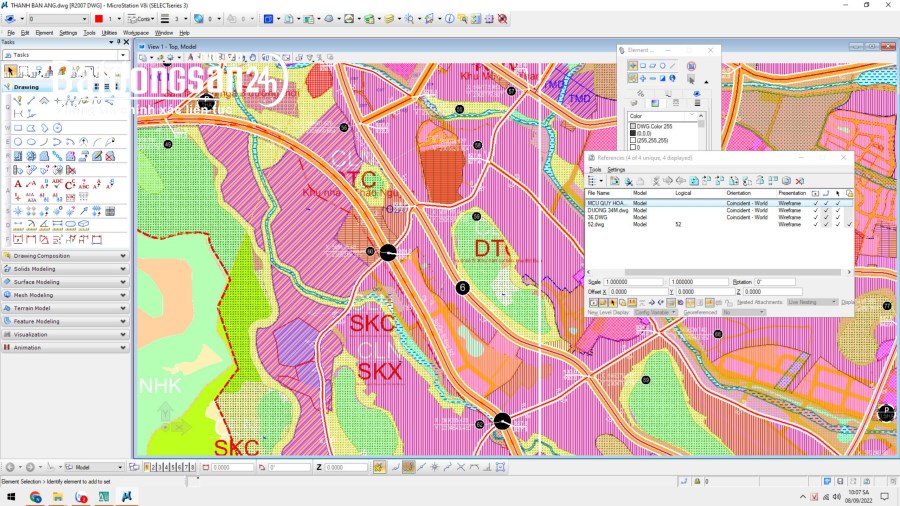Click the Presentation column header

click(x=792, y=193)
